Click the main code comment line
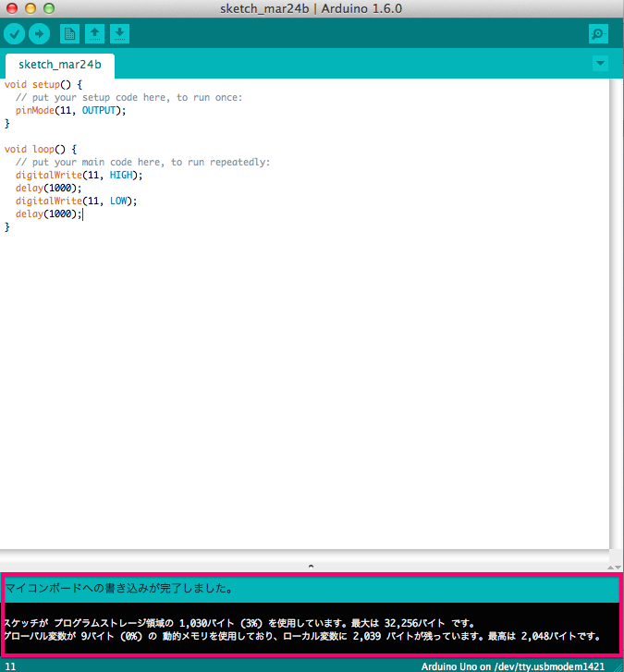 142,162
